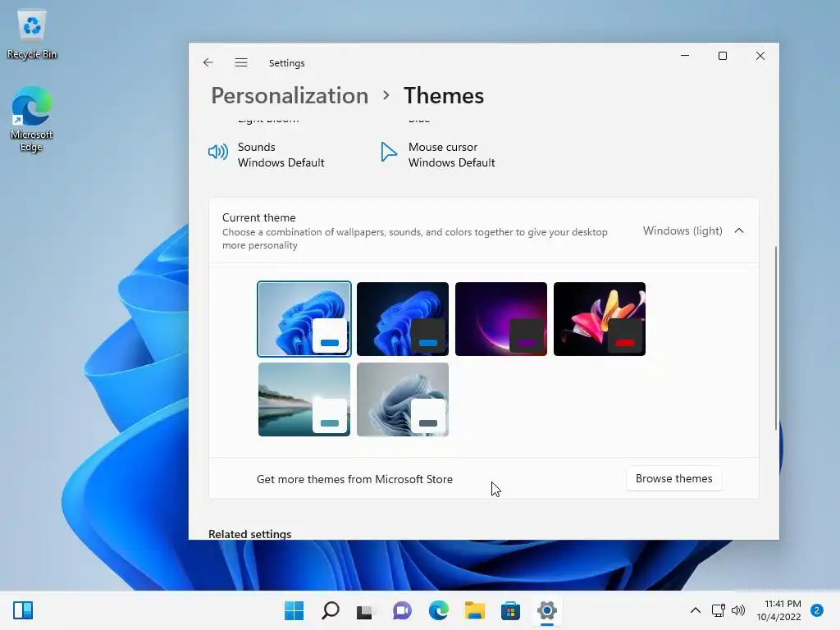This screenshot has width=840, height=630.
Task: Close the Settings window
Action: [760, 56]
